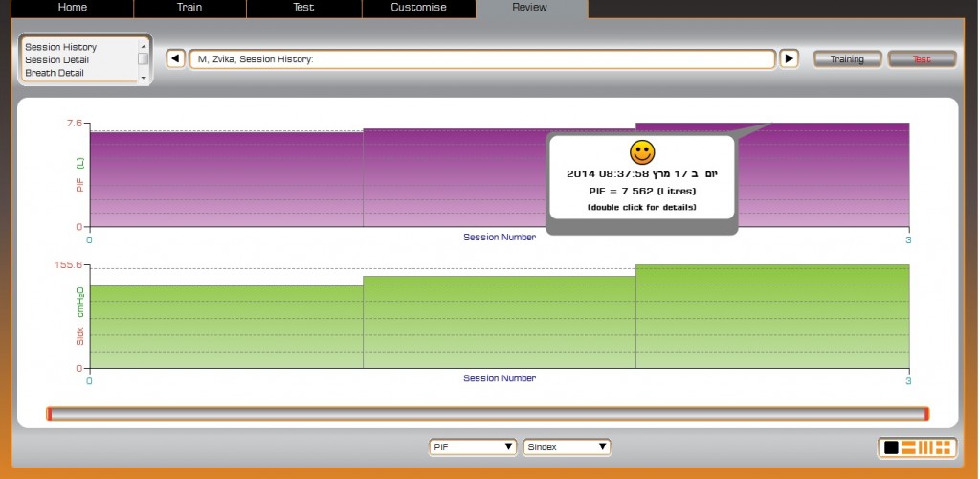The width and height of the screenshot is (980, 479).
Task: Select the vertical columns layout icon
Action: 925,447
